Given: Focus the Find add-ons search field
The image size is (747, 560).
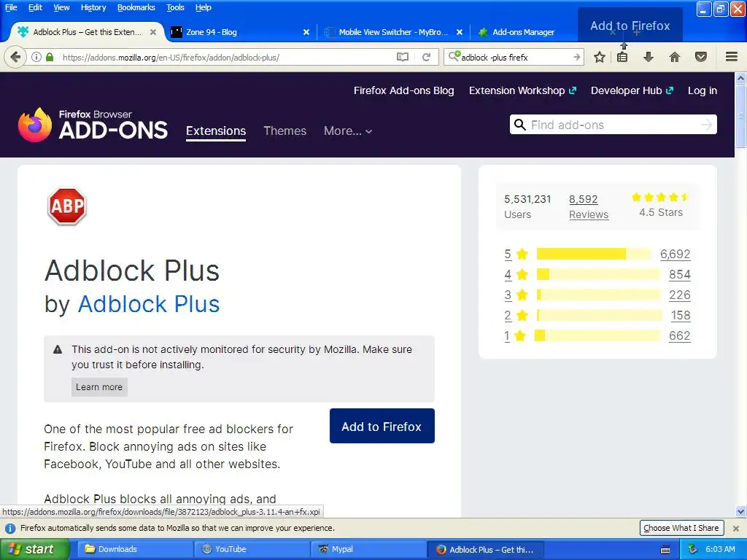Looking at the screenshot, I should tap(613, 125).
